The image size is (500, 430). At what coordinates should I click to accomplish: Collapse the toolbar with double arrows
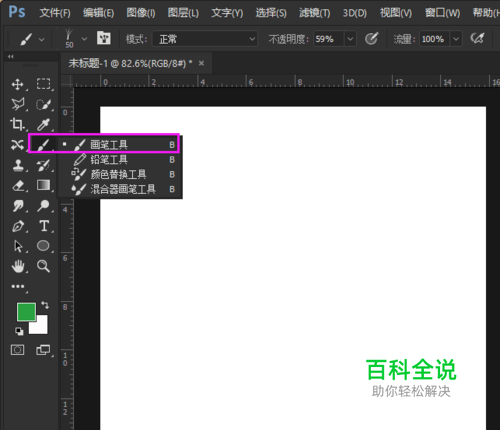(11, 57)
